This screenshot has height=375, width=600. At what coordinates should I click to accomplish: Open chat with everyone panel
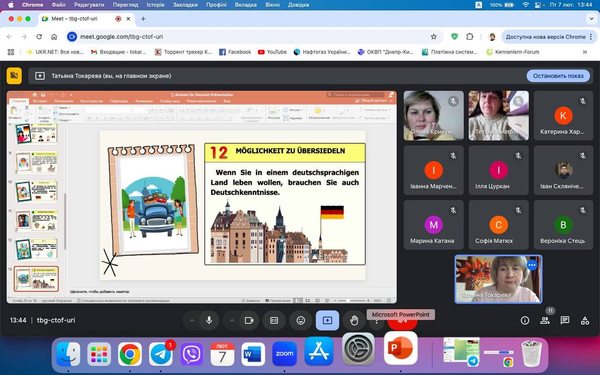click(565, 320)
